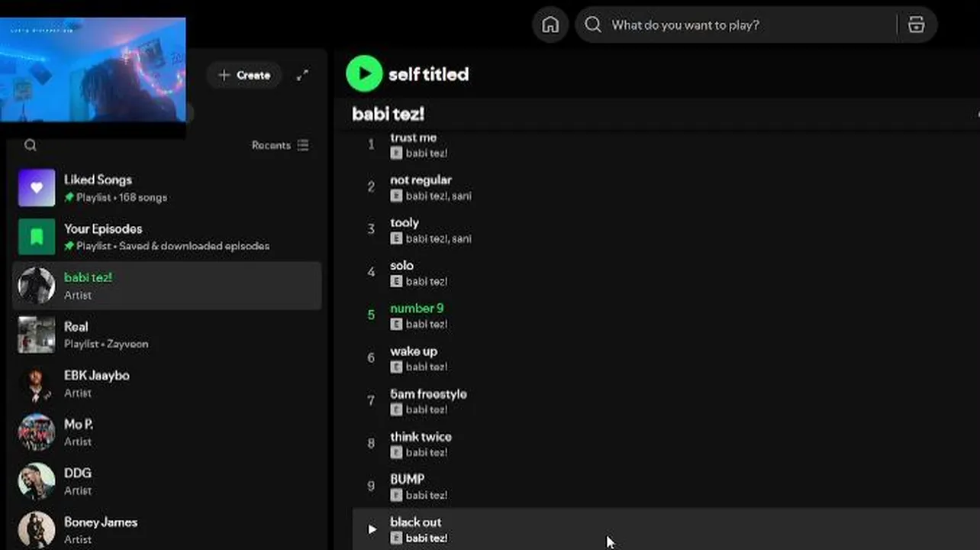This screenshot has height=550, width=980.
Task: Click the Create button
Action: tap(244, 75)
